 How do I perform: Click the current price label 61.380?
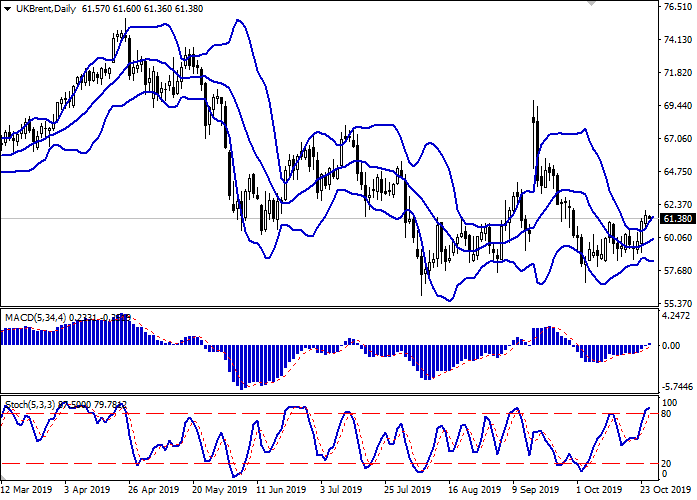pyautogui.click(x=676, y=218)
